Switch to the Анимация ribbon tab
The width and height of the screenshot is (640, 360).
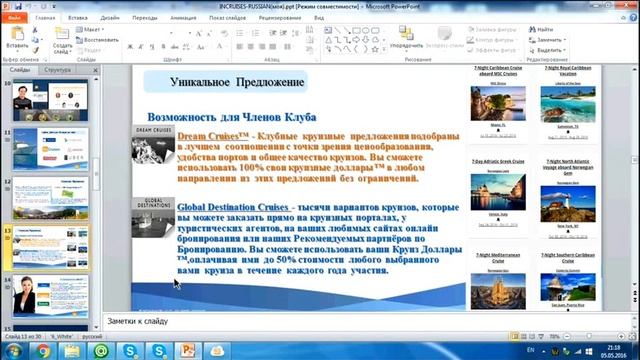pyautogui.click(x=183, y=18)
